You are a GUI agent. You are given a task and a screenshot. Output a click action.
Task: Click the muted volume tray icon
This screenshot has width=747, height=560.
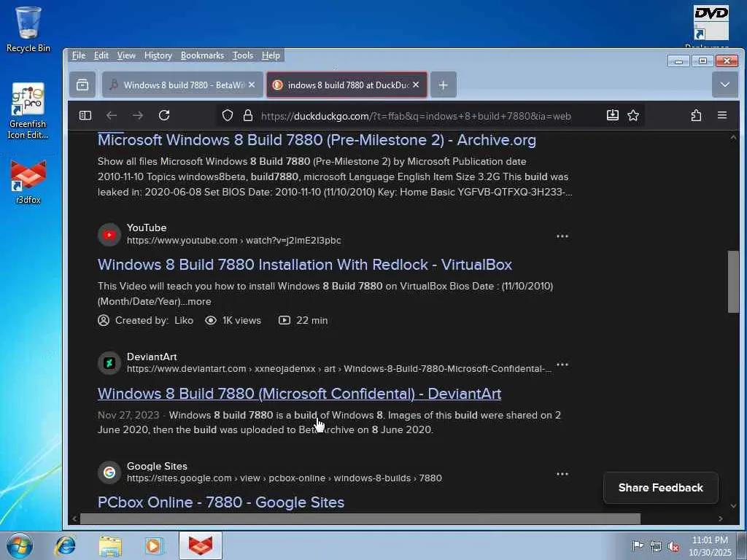(673, 546)
